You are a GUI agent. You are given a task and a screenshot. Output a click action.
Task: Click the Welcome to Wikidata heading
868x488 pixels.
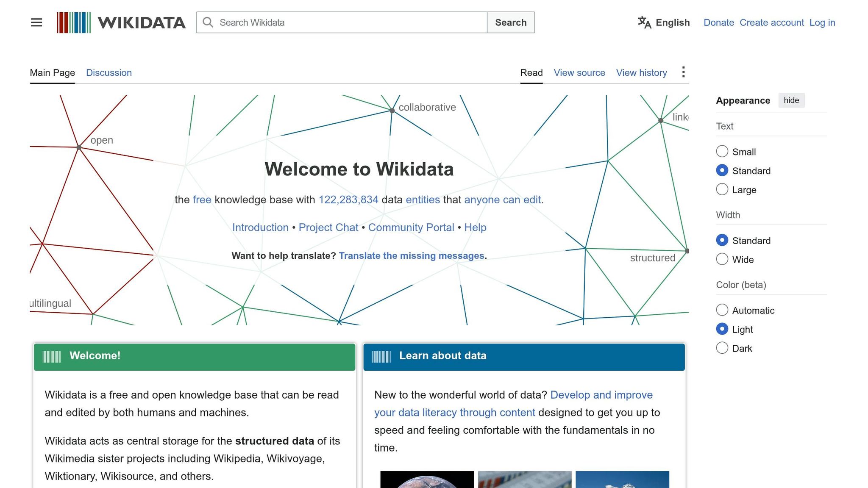(x=359, y=169)
